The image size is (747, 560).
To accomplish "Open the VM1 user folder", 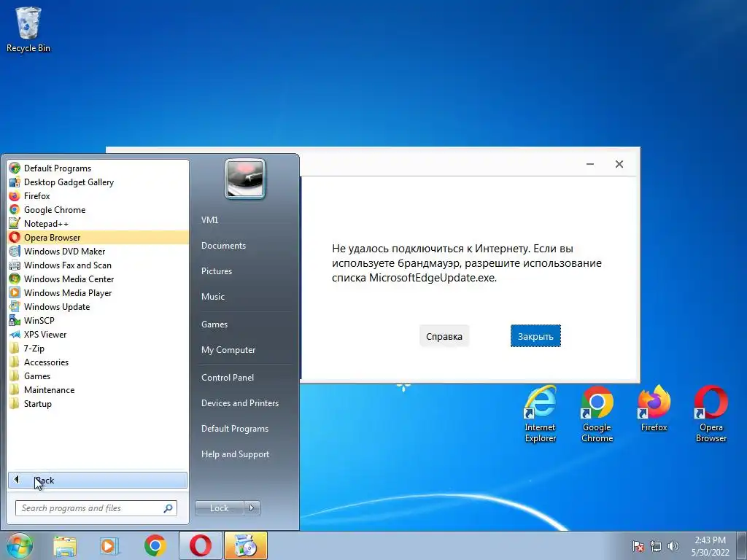I will (x=209, y=220).
